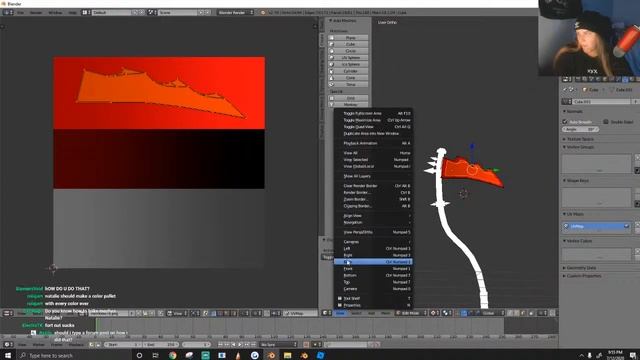
Task: Add a Circle mesh primitive
Action: [x=349, y=51]
